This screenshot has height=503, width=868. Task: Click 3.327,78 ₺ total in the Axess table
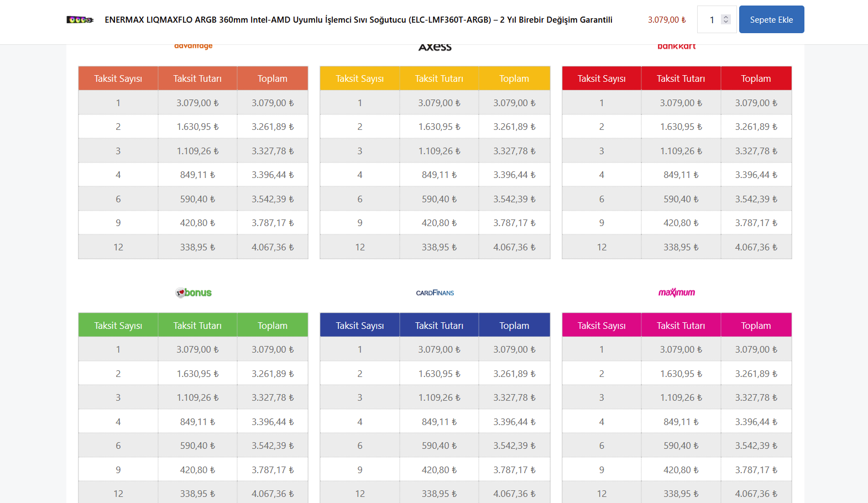(x=514, y=151)
